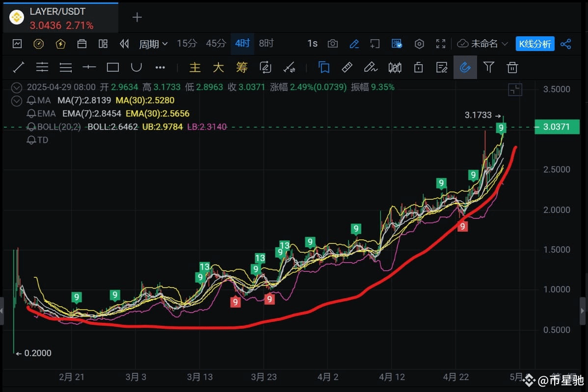Viewport: 588px width, 392px height.
Task: Select the rectangle drawing tool
Action: 112,67
